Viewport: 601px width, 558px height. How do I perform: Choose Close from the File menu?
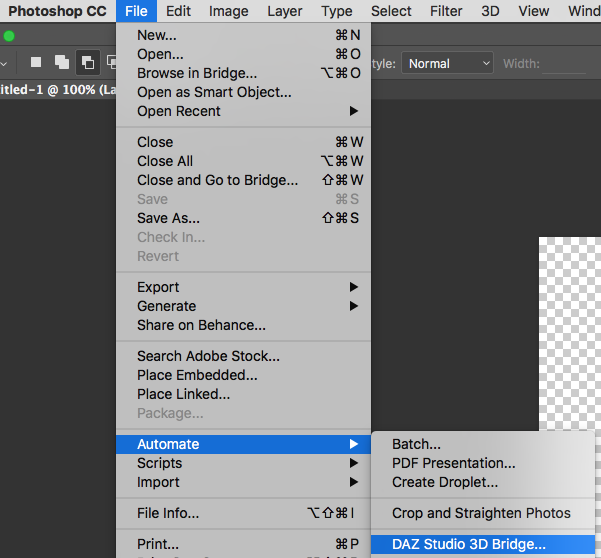(x=243, y=142)
